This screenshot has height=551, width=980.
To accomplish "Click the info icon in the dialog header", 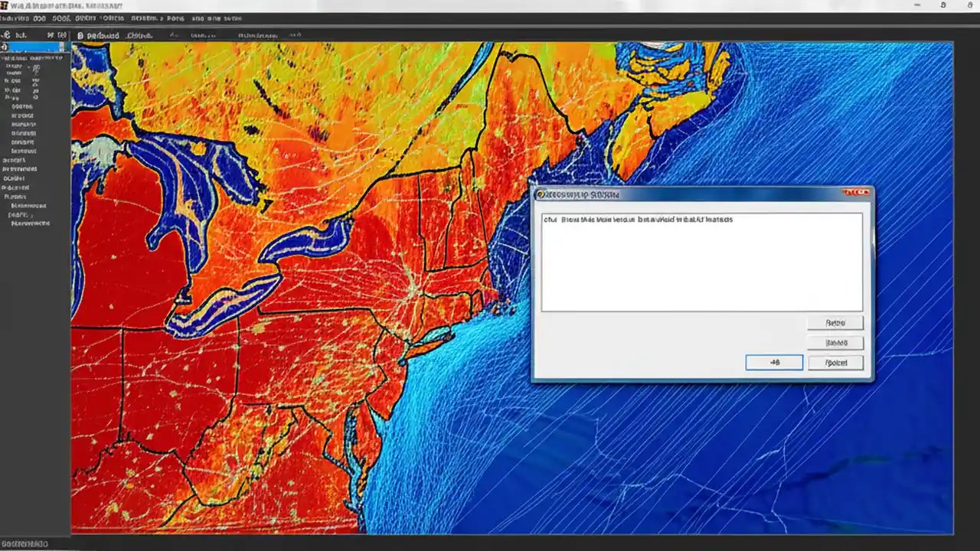I will [x=542, y=195].
